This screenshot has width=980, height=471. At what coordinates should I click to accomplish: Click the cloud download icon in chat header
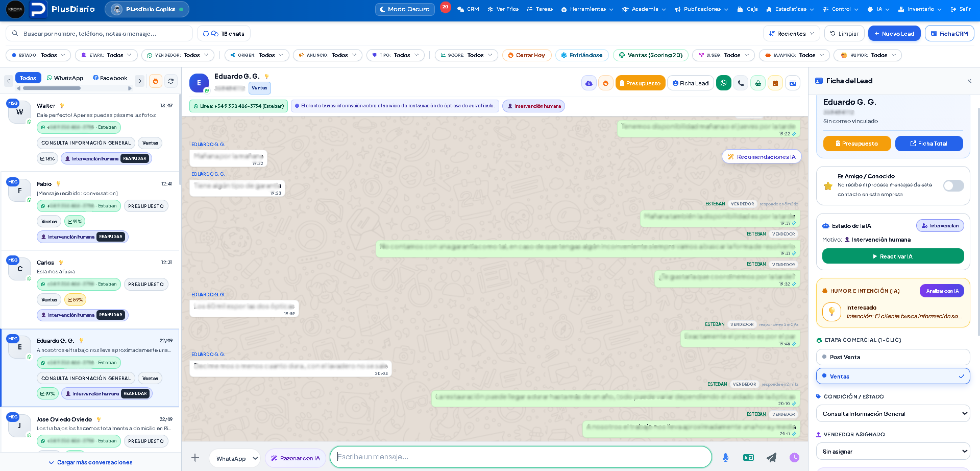pyautogui.click(x=589, y=83)
